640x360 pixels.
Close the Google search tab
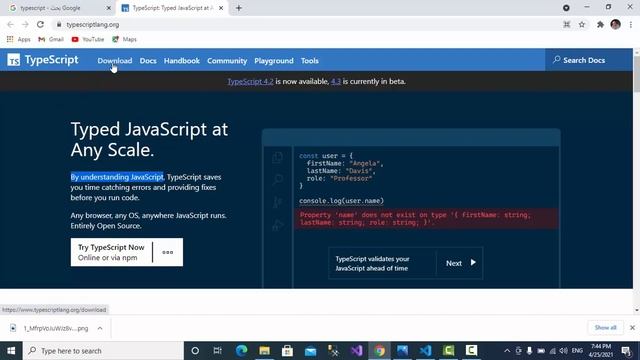(109, 8)
